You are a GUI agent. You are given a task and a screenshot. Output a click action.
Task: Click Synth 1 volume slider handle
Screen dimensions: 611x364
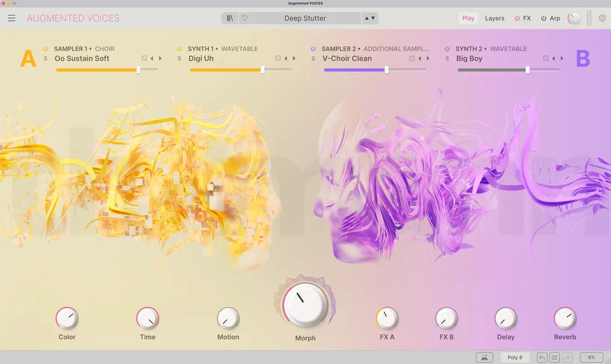click(262, 70)
